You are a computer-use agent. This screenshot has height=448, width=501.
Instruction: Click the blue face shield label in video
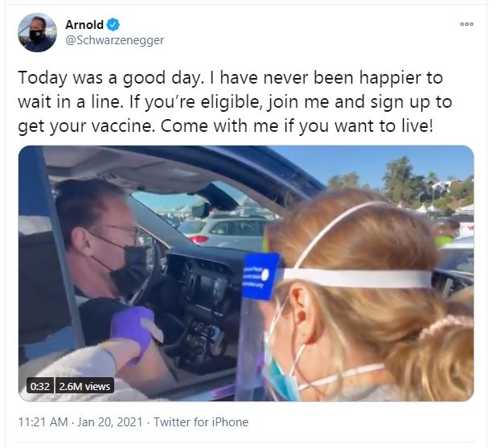pyautogui.click(x=261, y=275)
